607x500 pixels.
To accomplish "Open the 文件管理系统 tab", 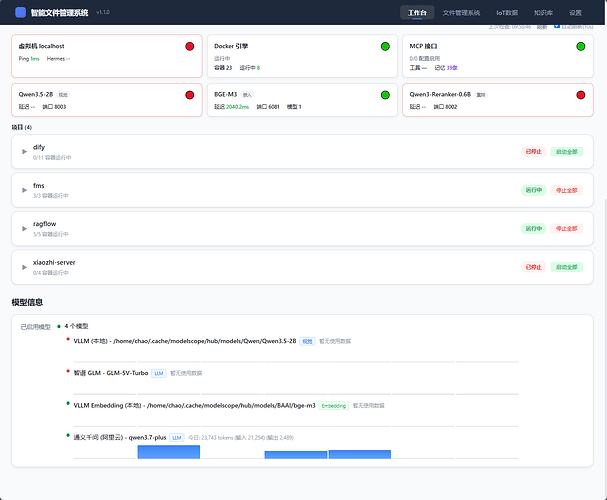I will pyautogui.click(x=461, y=13).
